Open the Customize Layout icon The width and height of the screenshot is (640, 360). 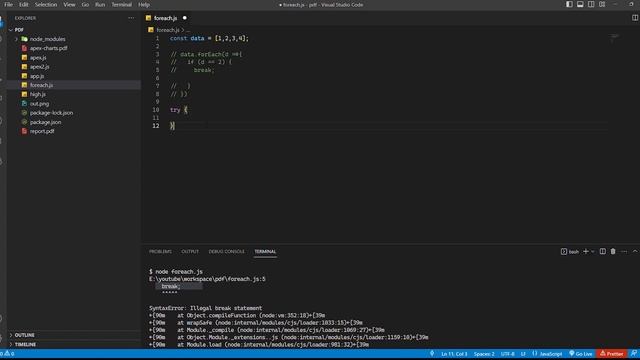click(602, 4)
